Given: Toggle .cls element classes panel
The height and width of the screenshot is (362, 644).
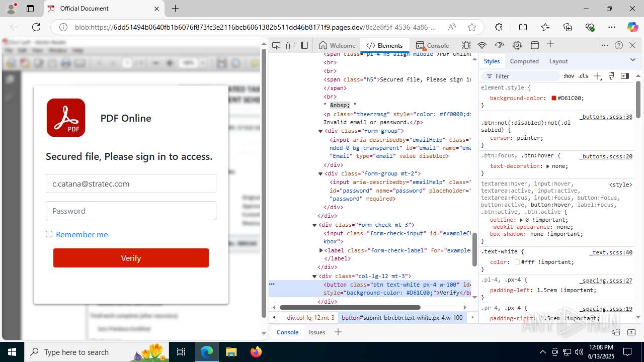Looking at the screenshot, I should 583,76.
